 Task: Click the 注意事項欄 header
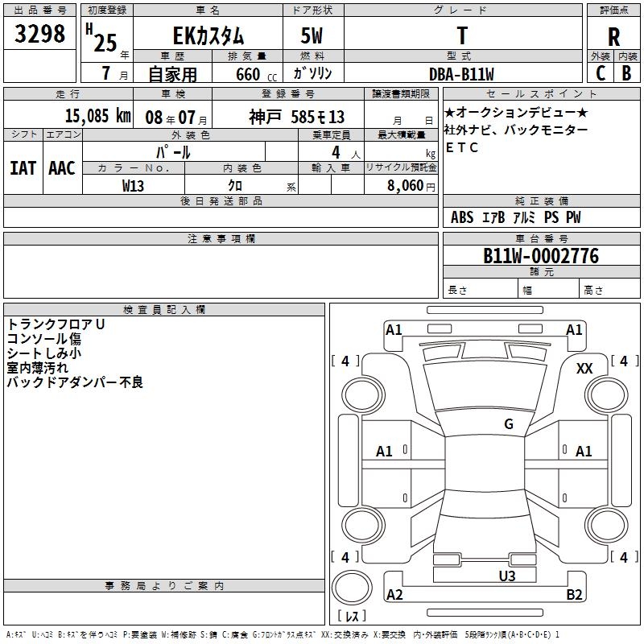(221, 238)
